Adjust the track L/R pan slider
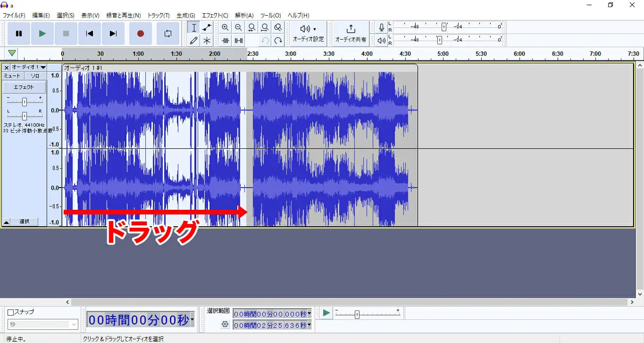 click(24, 115)
